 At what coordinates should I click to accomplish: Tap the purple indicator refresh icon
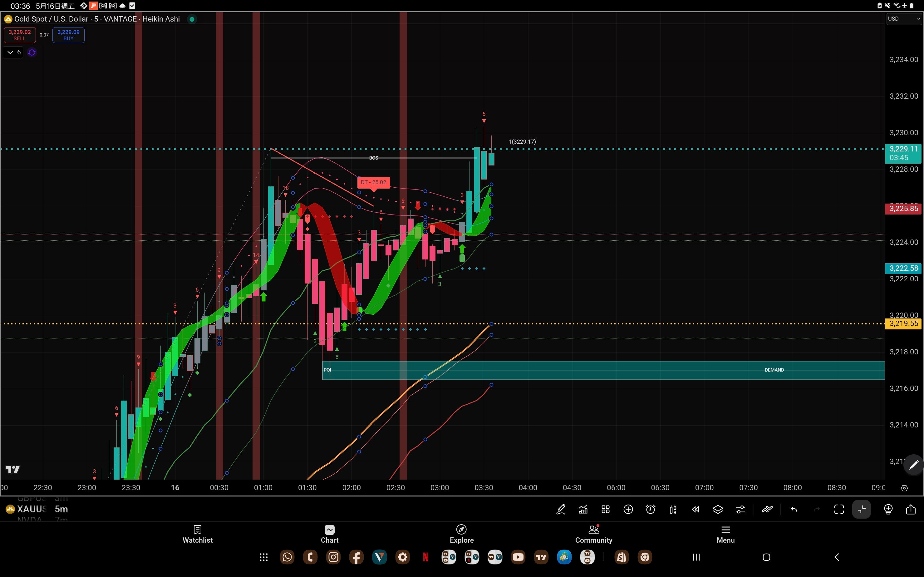[32, 53]
